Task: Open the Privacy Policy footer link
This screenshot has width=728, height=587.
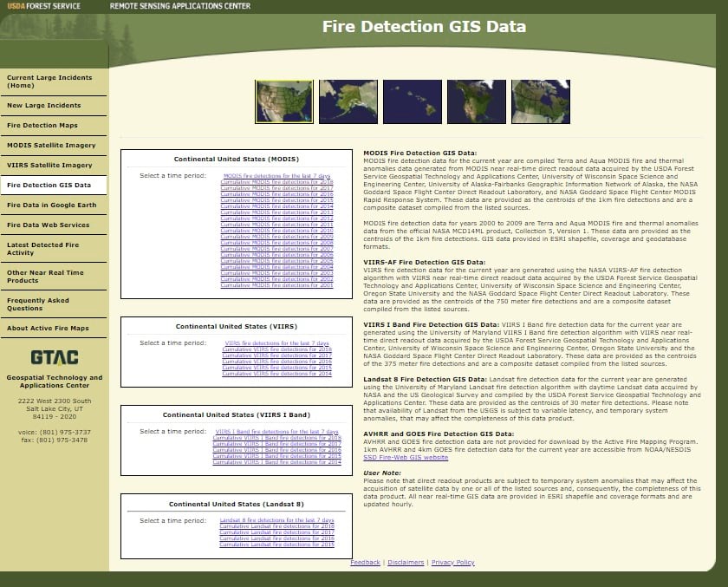Action: [452, 563]
